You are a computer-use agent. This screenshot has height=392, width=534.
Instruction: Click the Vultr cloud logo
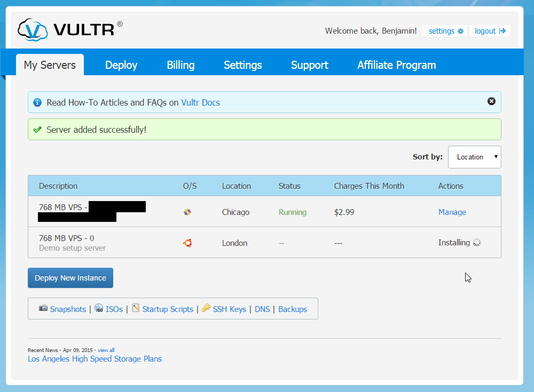(x=33, y=30)
